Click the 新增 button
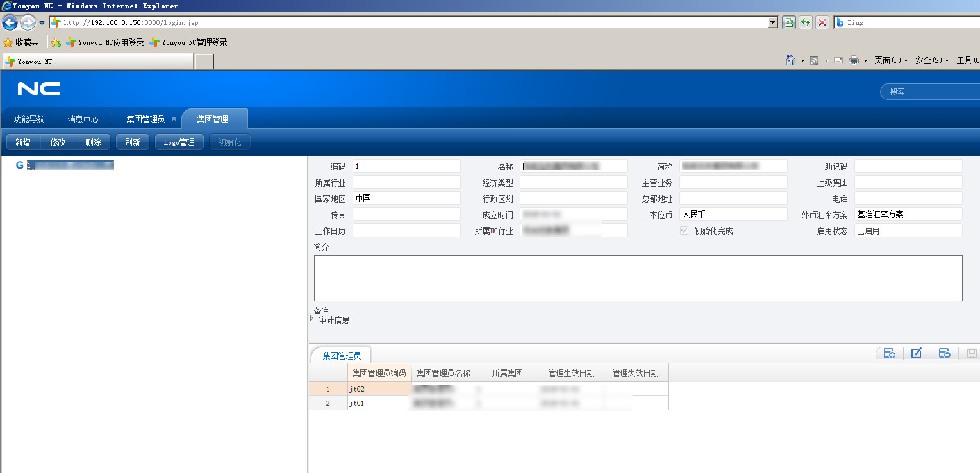The width and height of the screenshot is (980, 473). click(x=23, y=142)
